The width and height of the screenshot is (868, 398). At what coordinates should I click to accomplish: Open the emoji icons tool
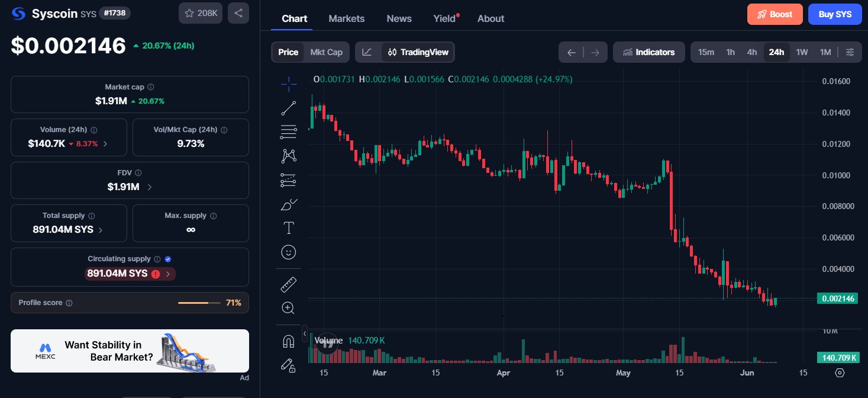pos(289,252)
